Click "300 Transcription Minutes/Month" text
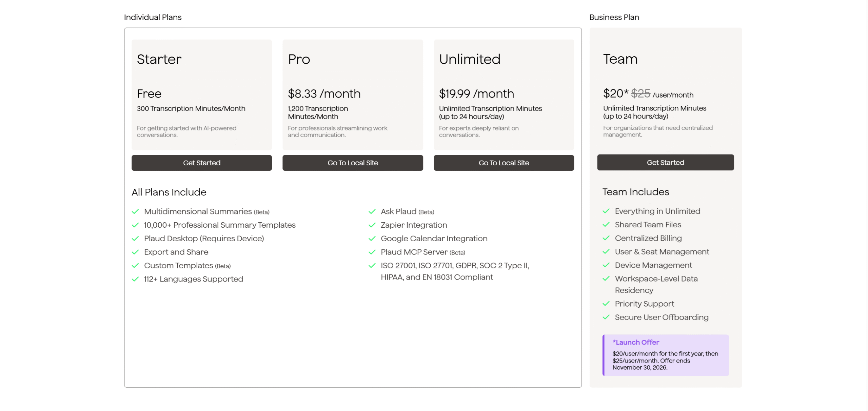 coord(191,109)
